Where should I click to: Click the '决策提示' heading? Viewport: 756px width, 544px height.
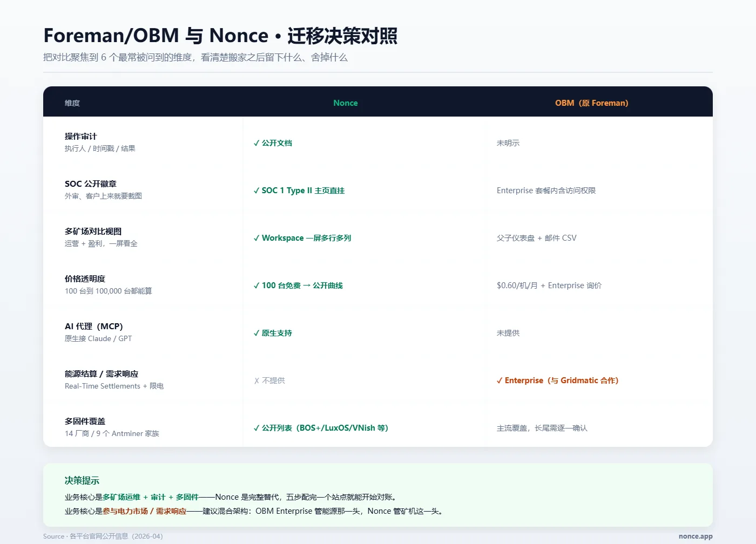pos(82,480)
